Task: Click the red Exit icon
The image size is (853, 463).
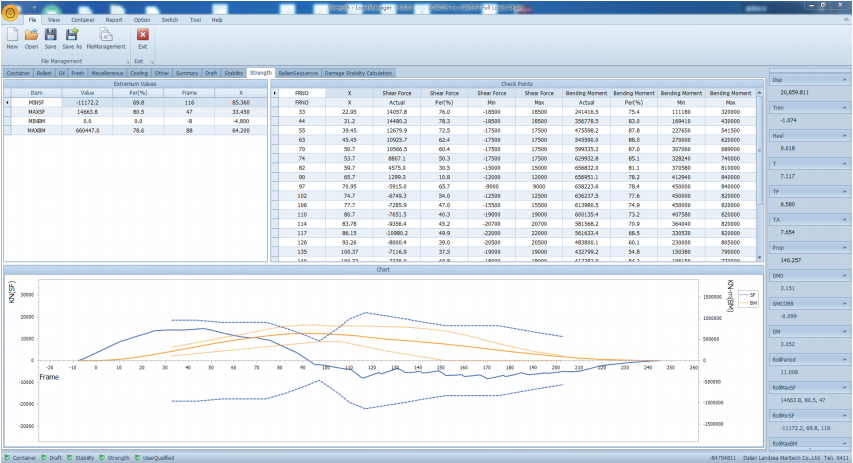Action: tap(143, 36)
